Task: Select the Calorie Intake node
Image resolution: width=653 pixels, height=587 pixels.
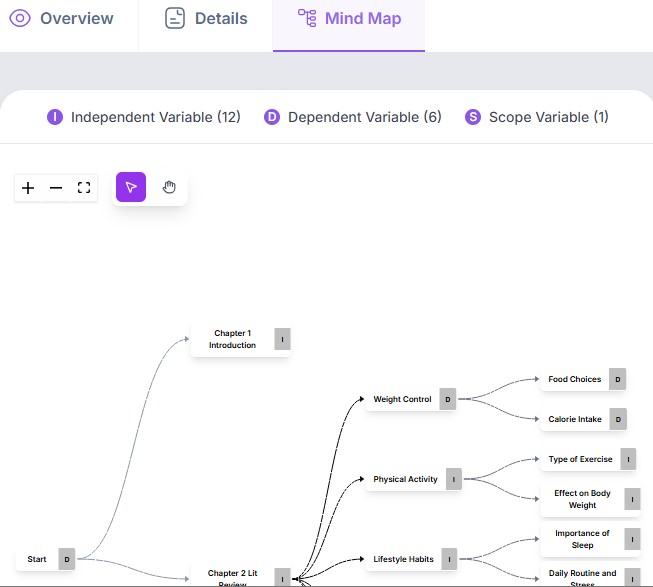Action: point(583,419)
